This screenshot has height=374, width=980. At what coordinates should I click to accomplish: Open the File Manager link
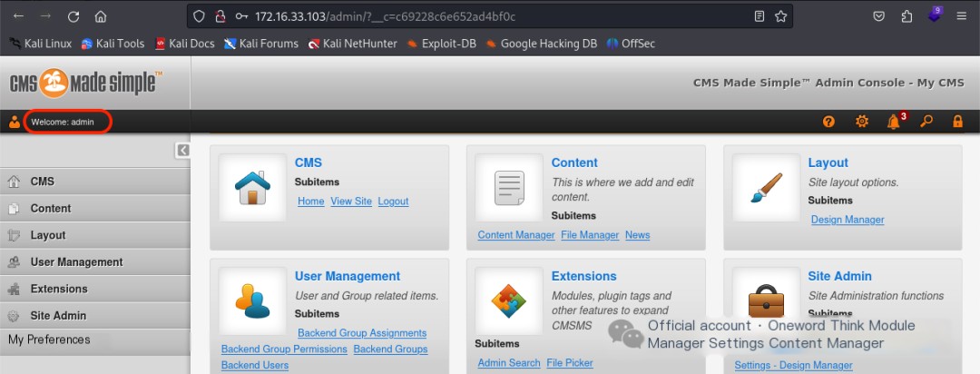point(590,235)
